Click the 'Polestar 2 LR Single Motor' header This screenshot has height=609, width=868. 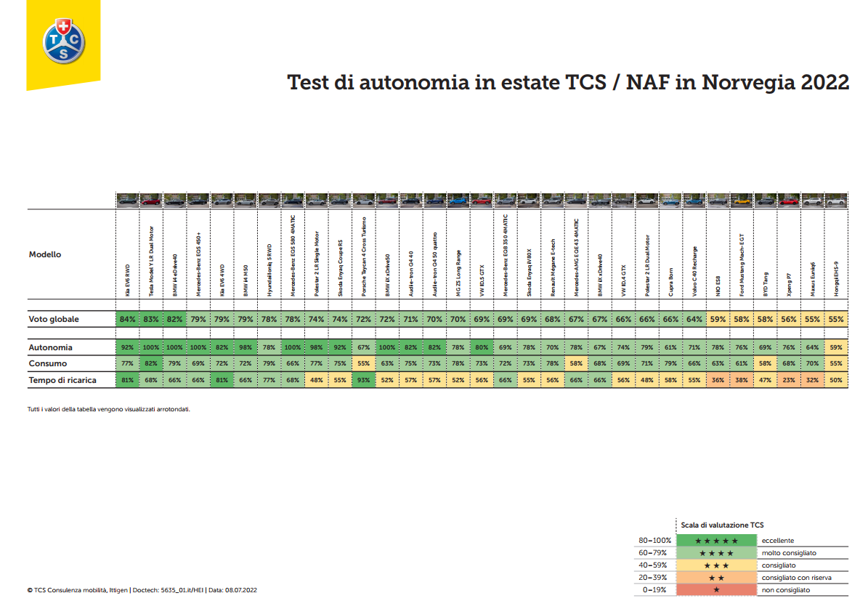(x=317, y=264)
